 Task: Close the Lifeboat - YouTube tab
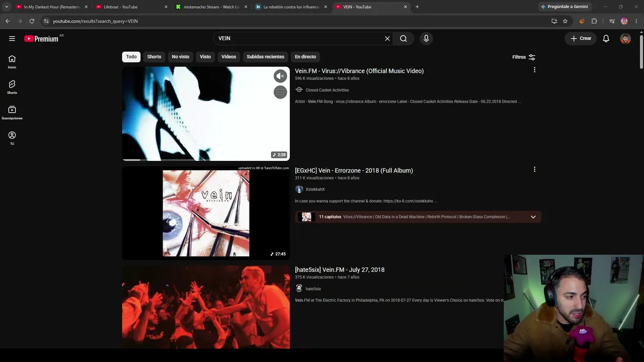click(x=166, y=7)
